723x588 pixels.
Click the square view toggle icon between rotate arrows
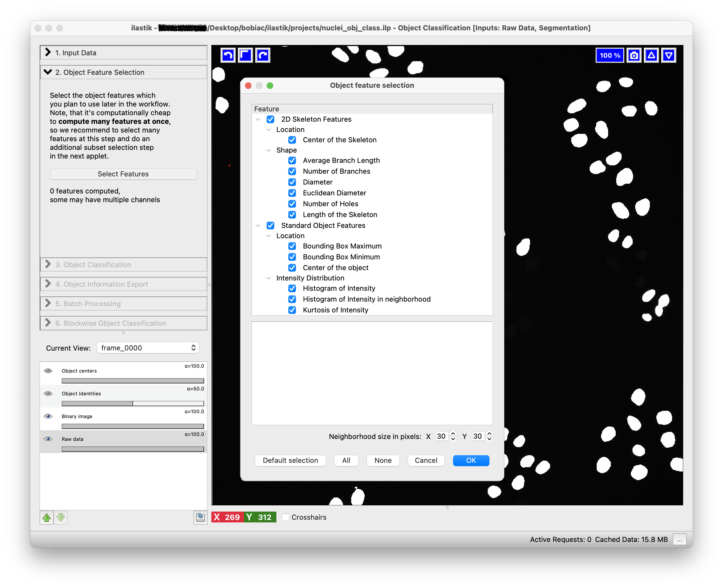(246, 55)
